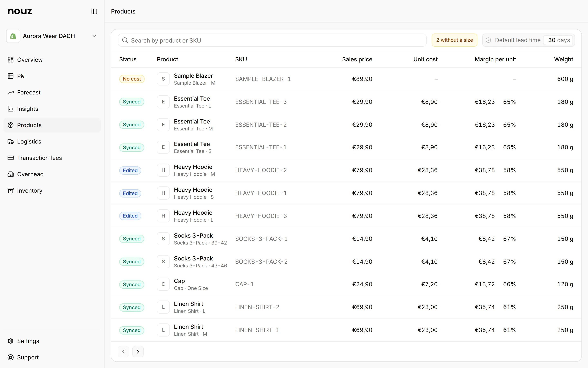Click the Logistics truck icon
Image resolution: width=588 pixels, height=368 pixels.
[x=10, y=141]
